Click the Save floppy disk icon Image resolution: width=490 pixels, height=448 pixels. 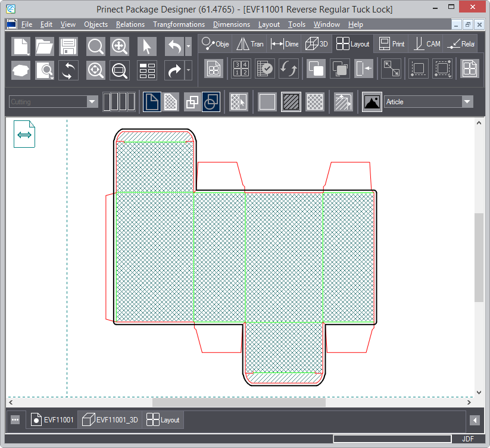coord(68,46)
